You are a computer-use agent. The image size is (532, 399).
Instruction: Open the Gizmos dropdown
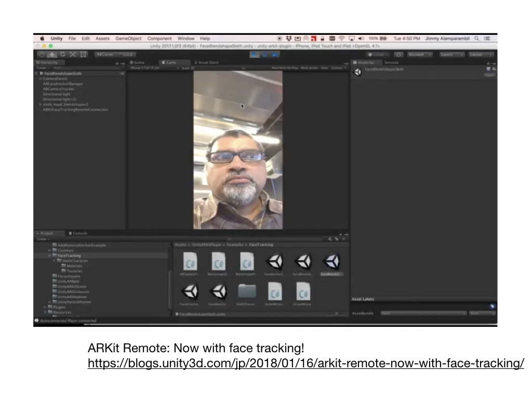click(x=339, y=68)
